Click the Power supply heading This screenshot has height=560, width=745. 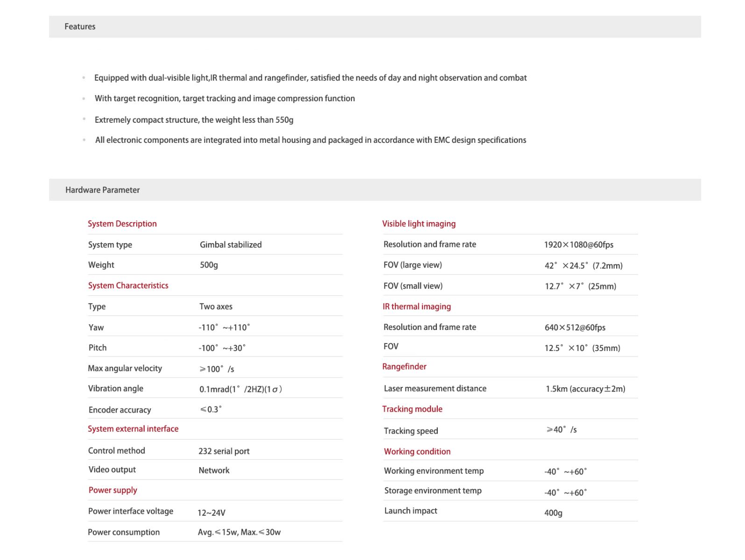pos(113,490)
